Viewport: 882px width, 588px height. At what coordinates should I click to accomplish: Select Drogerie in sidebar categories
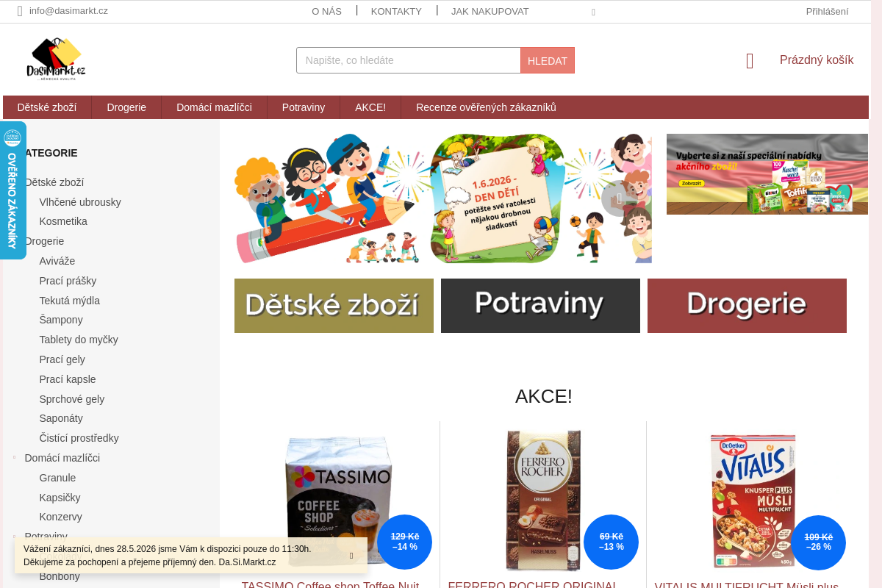tap(44, 241)
